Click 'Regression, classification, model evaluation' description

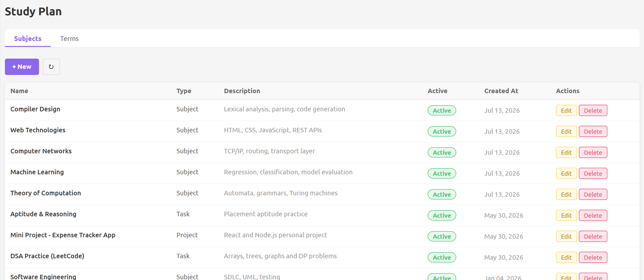[x=288, y=172]
